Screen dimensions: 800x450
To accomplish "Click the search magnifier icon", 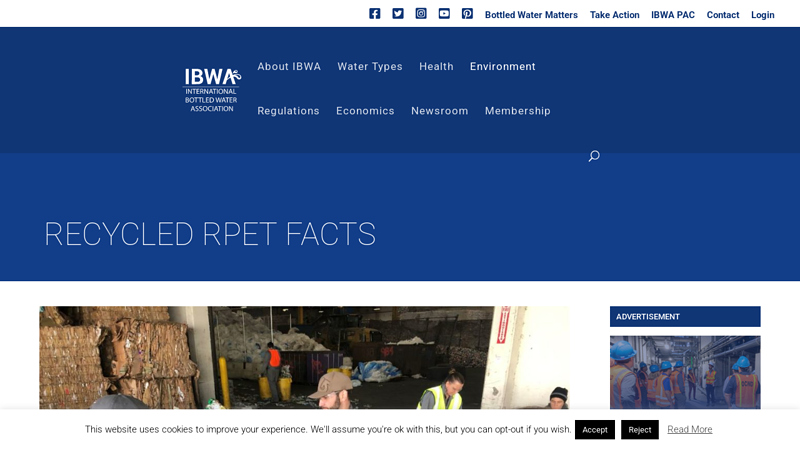I will [594, 156].
